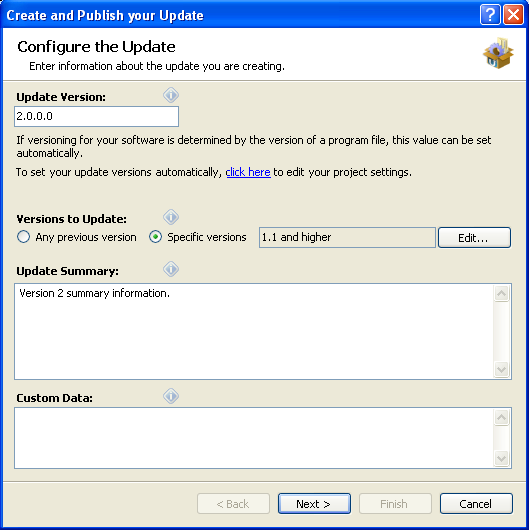Cancel the update wizard
The image size is (529, 530).
(x=476, y=504)
